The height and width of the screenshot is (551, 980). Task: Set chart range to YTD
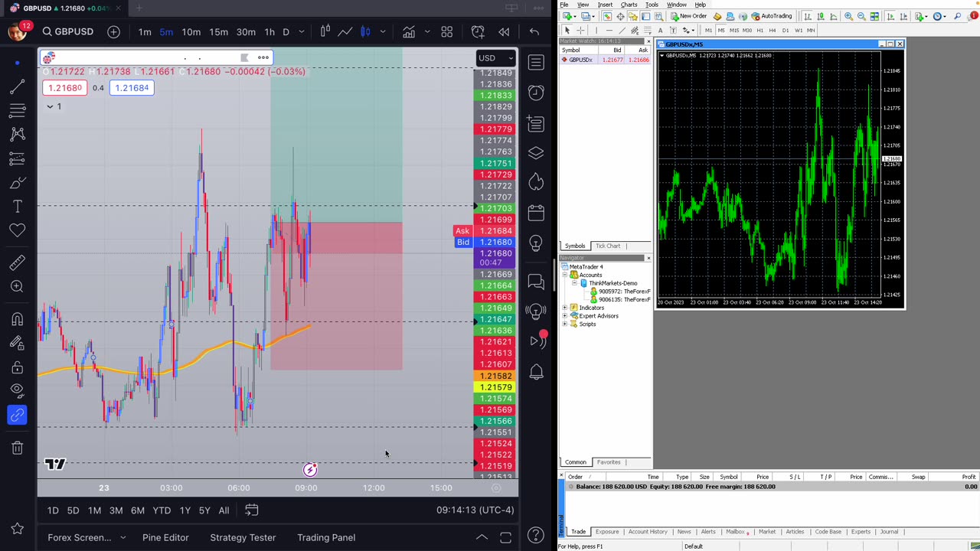click(162, 510)
